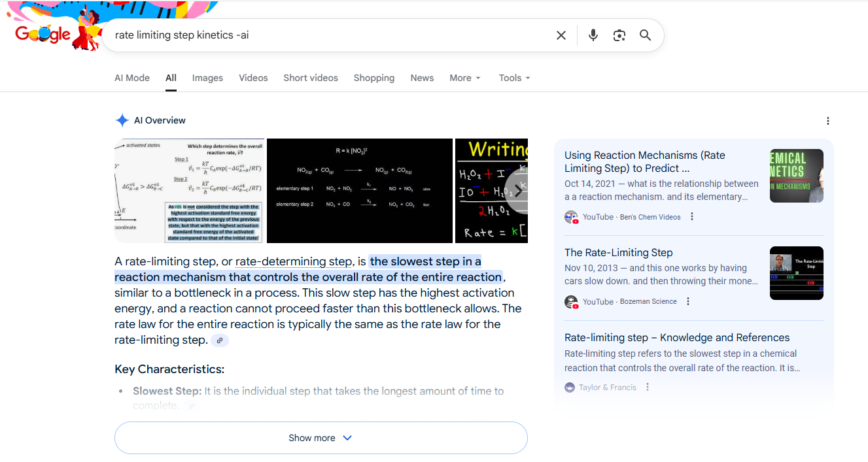Click the search query input field
Viewport: 868px width, 462px height.
click(x=327, y=35)
